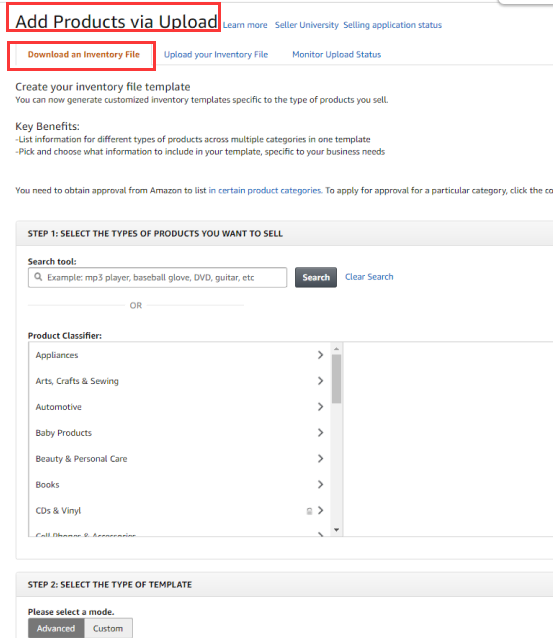Screen dimensions: 553x638
Task: Click the Product Classifier scrollbar thumb
Action: pyautogui.click(x=336, y=379)
